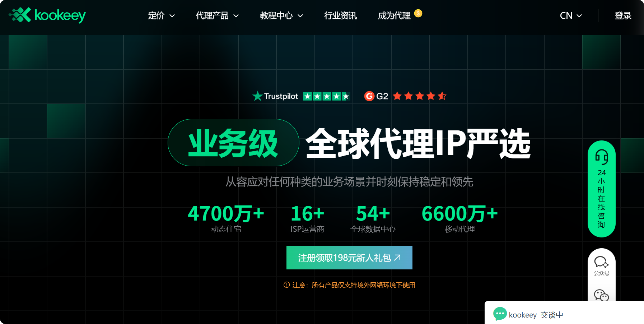This screenshot has width=644, height=324.
Task: Switch language via the CN dropdown
Action: [x=570, y=15]
